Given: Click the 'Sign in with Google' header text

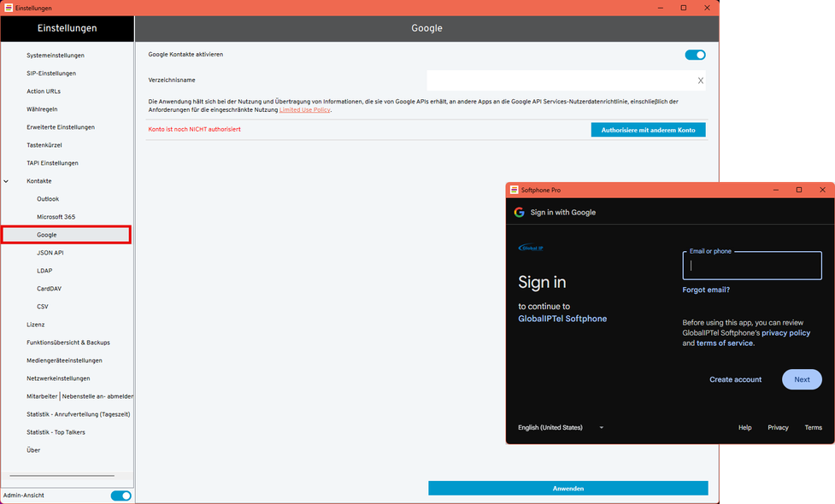Looking at the screenshot, I should 563,213.
